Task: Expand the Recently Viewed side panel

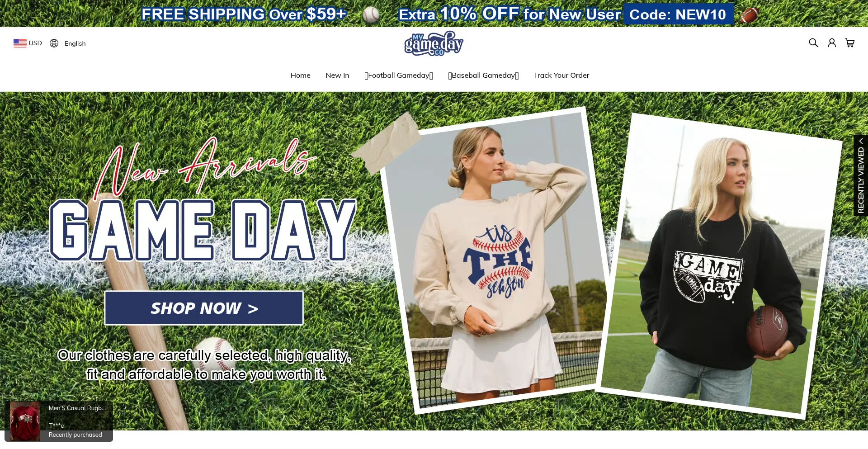Action: point(861,175)
